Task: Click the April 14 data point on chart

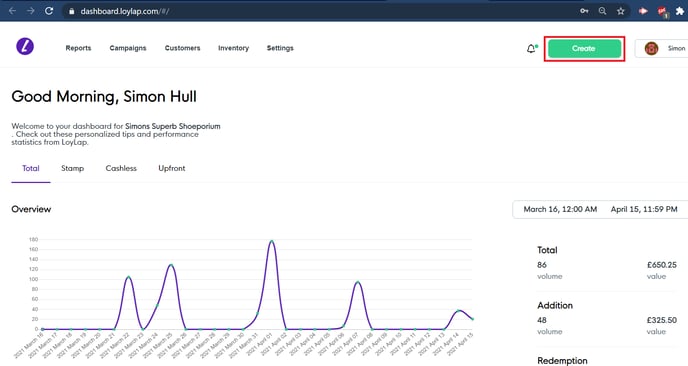Action: pyautogui.click(x=459, y=311)
